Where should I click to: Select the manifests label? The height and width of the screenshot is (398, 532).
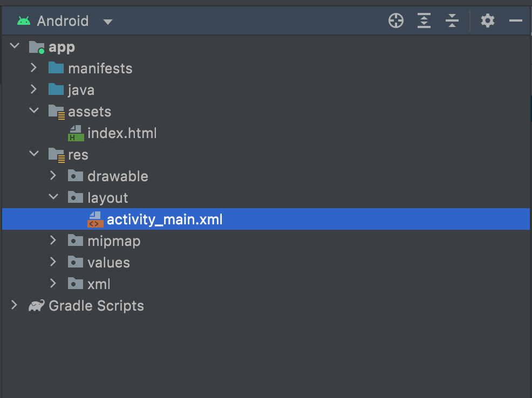[x=100, y=68]
